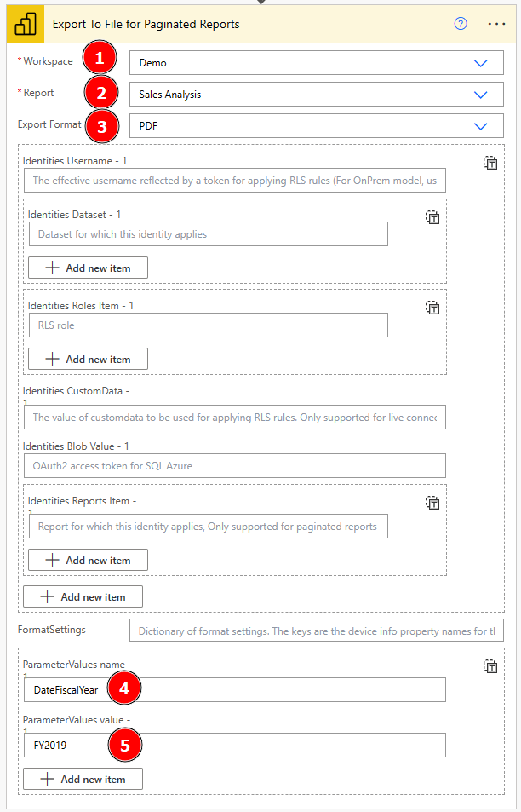Click the Identities Username text field
This screenshot has height=812, width=521.
click(x=234, y=181)
